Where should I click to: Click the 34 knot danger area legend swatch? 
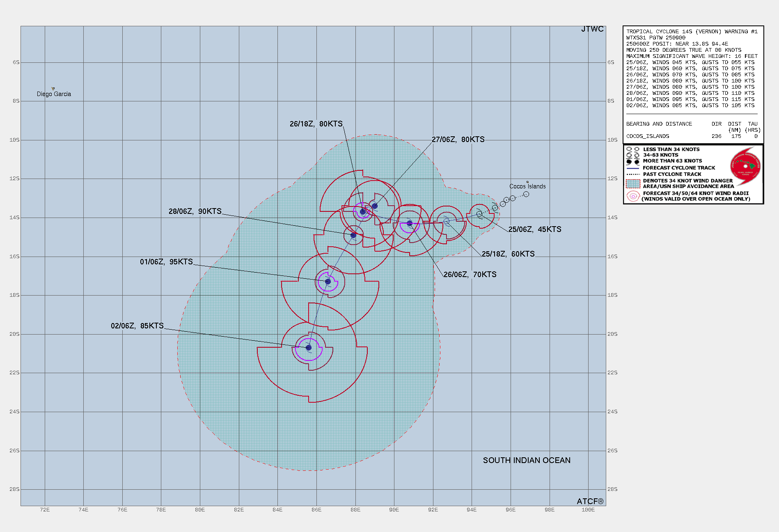pos(633,183)
